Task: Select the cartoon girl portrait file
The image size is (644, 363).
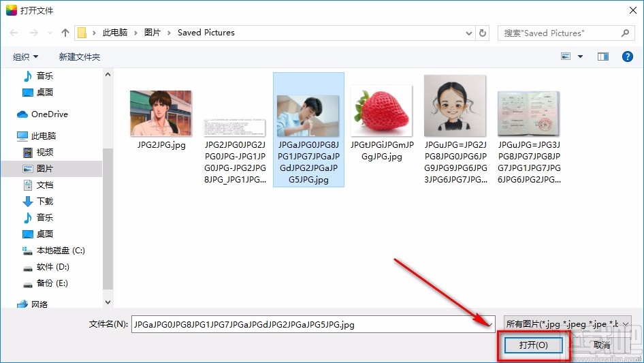Action: pos(455,129)
